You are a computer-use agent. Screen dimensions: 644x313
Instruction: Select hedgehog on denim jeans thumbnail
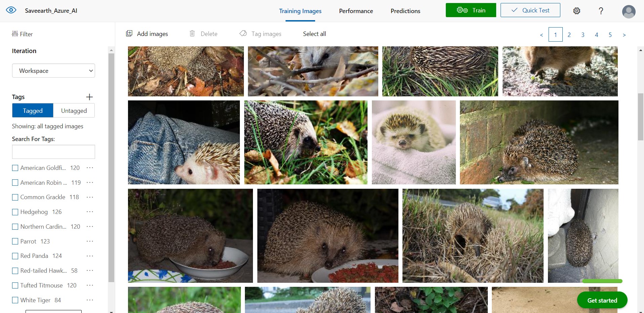[x=184, y=142]
